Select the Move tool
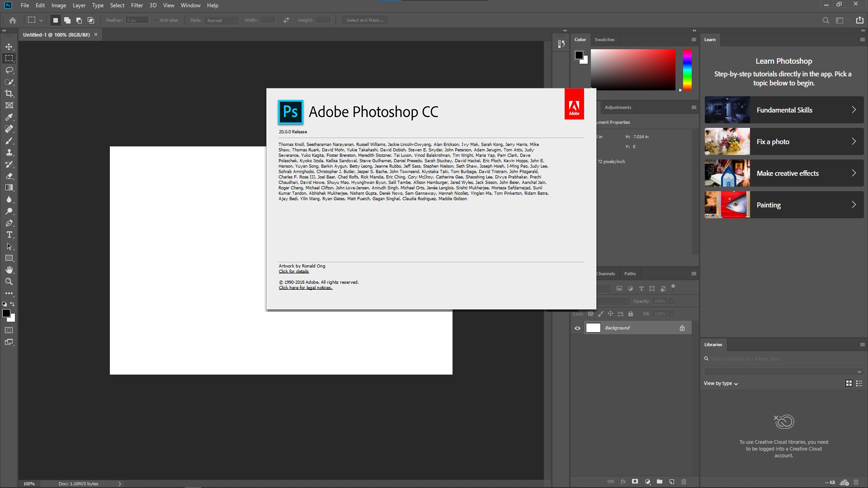The image size is (868, 488). point(9,47)
